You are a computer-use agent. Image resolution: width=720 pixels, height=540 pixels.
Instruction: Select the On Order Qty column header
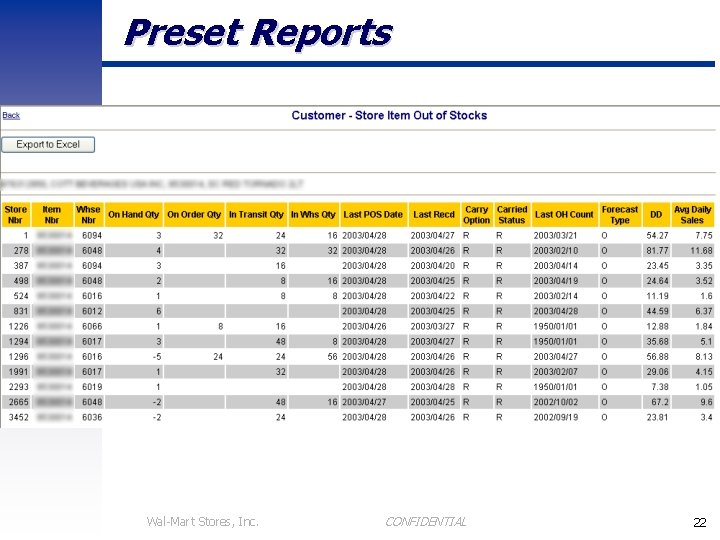194,214
